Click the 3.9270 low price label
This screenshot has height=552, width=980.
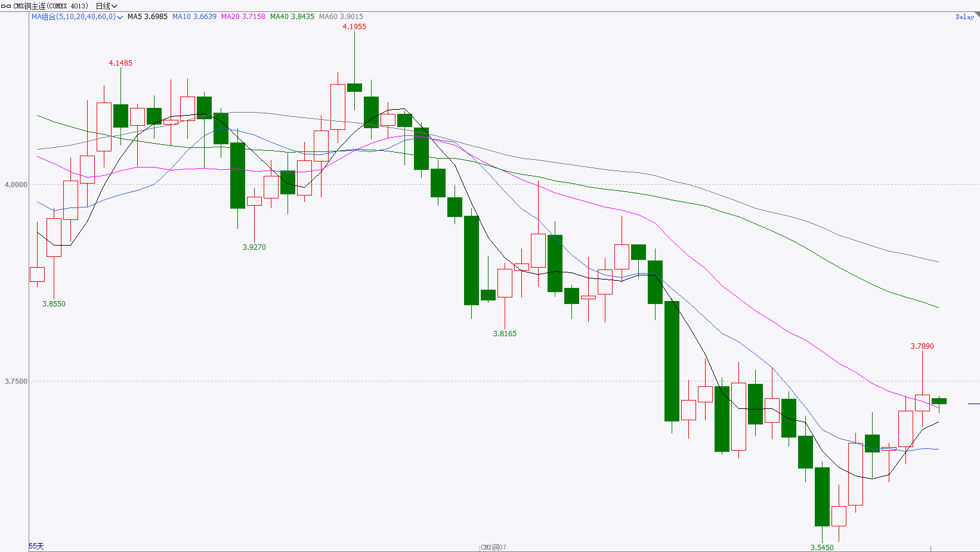coord(254,247)
